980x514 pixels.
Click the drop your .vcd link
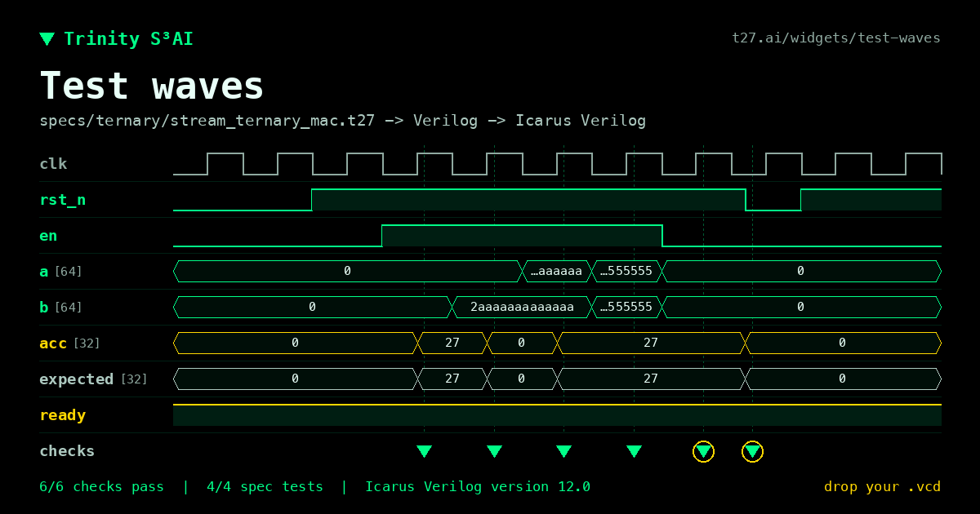click(x=882, y=487)
